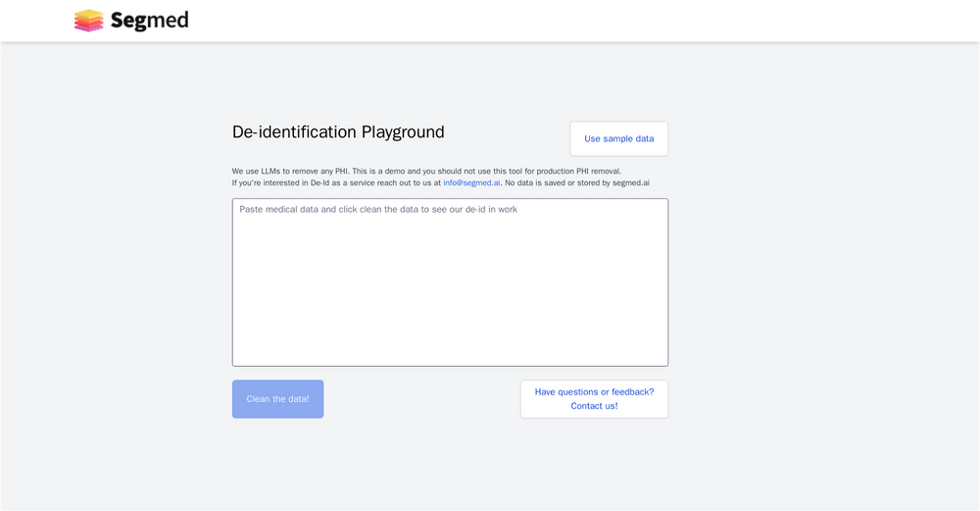Click the "Paste medical data" placeholder text
The image size is (980, 511).
pos(378,209)
